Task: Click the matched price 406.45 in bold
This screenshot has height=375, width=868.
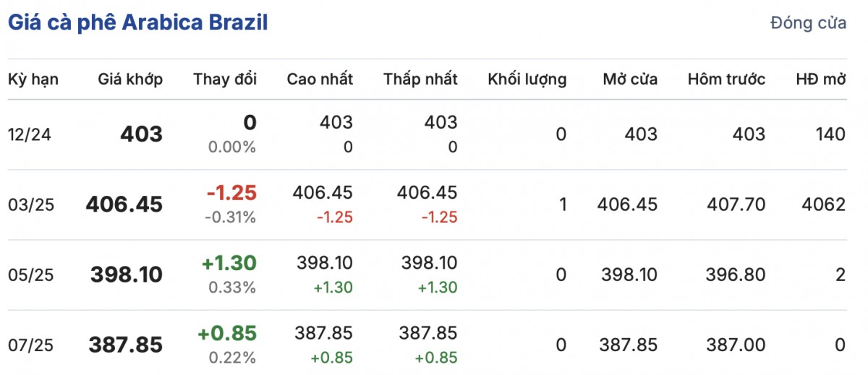Action: 124,205
